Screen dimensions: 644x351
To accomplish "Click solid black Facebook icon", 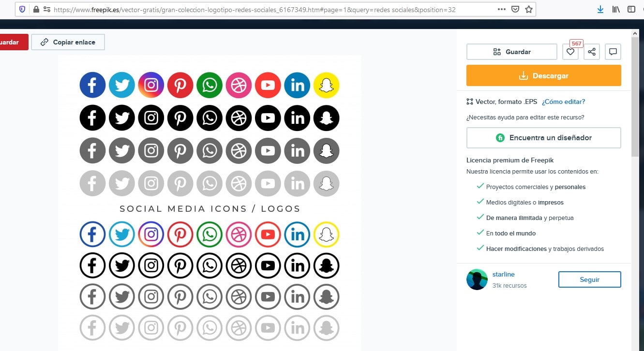I will click(92, 118).
